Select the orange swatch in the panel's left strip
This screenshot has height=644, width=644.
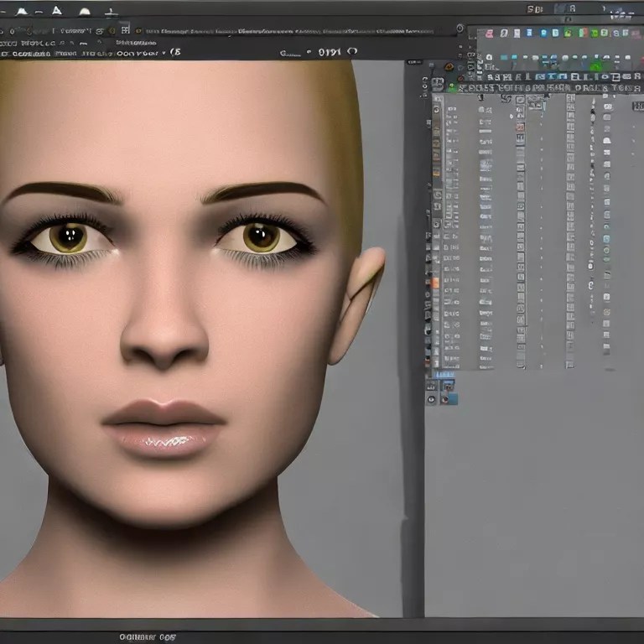point(434,283)
